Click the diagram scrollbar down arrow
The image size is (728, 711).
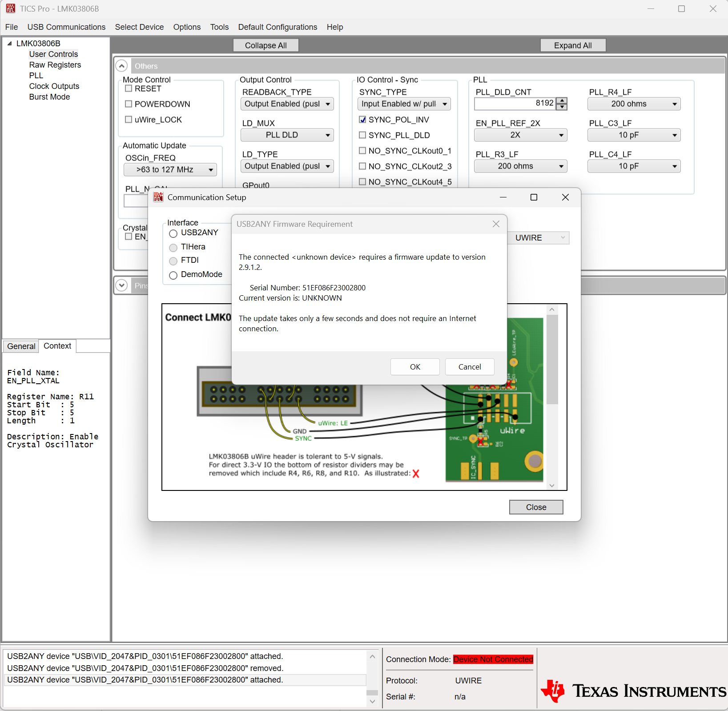click(x=552, y=486)
